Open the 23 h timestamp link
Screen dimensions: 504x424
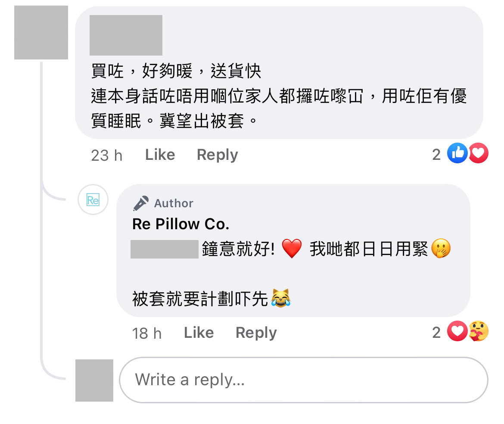tap(106, 155)
